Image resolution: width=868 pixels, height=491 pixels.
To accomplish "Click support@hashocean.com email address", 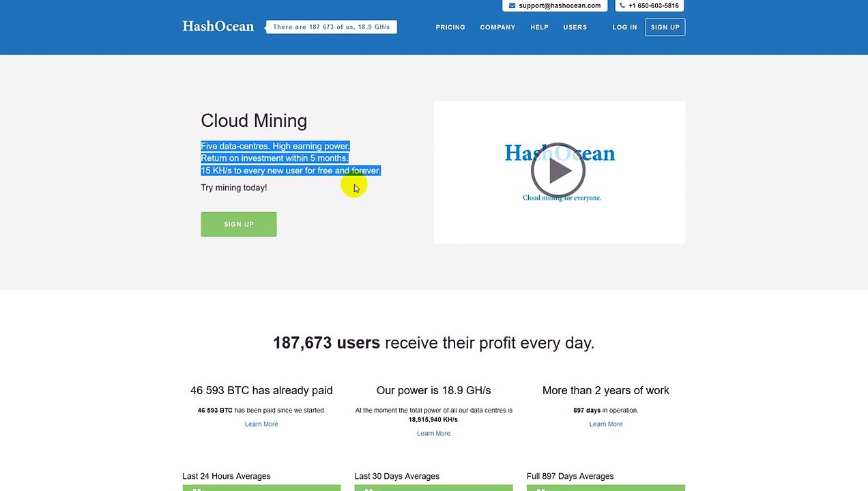I will pyautogui.click(x=560, y=5).
